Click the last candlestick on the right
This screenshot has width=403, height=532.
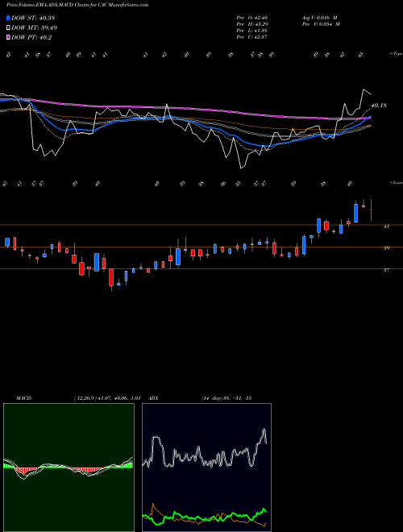point(371,210)
